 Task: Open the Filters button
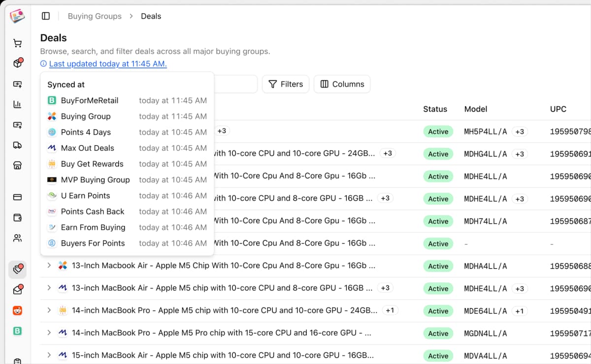click(286, 84)
